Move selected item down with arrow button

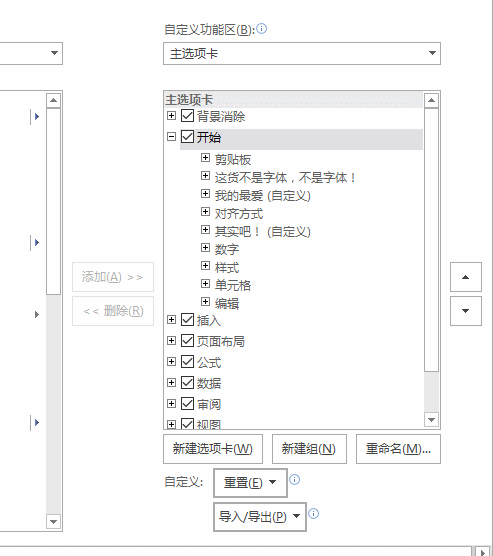click(466, 311)
